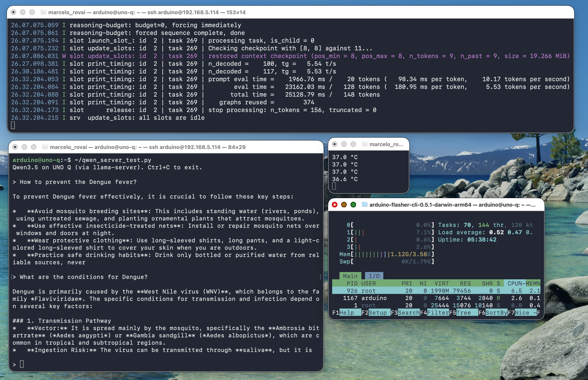This screenshot has height=380, width=588.
Task: Click the SHR column header in htop
Action: click(x=487, y=283)
